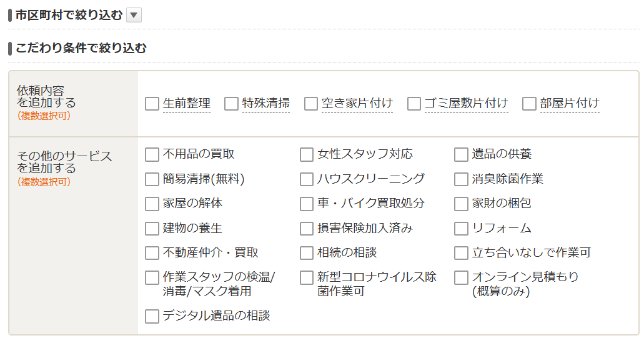Tick 立ち合いなしで作業可 checkbox
The width and height of the screenshot is (644, 338).
pyautogui.click(x=461, y=253)
